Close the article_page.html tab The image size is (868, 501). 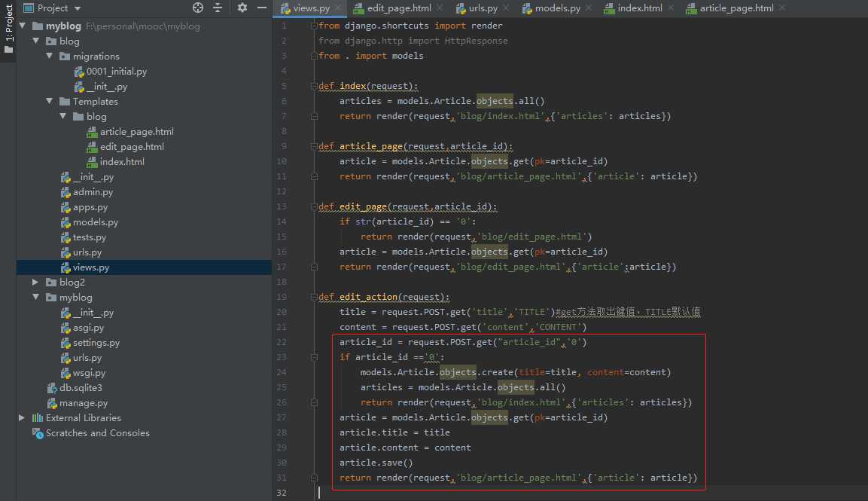781,8
